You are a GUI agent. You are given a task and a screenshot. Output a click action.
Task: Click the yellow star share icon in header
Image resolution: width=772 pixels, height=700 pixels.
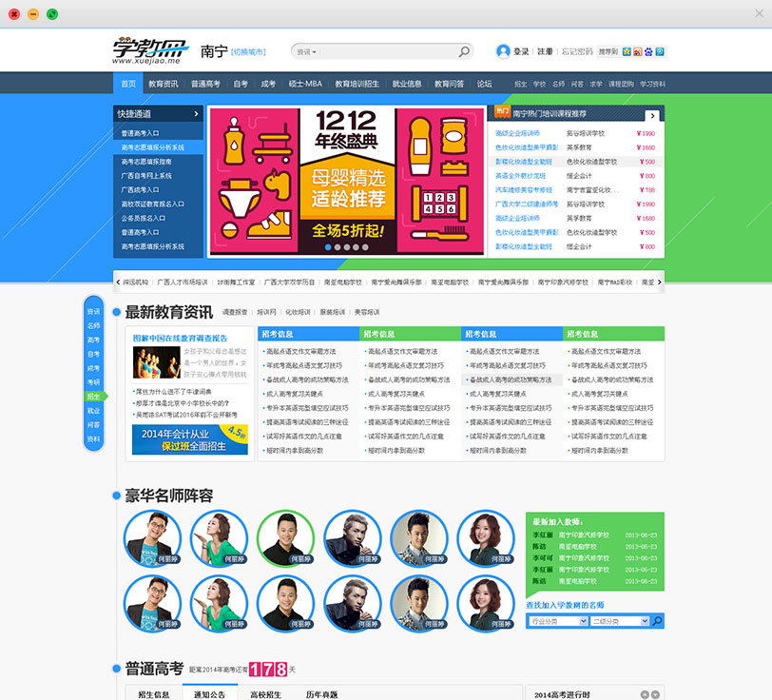pyautogui.click(x=627, y=51)
